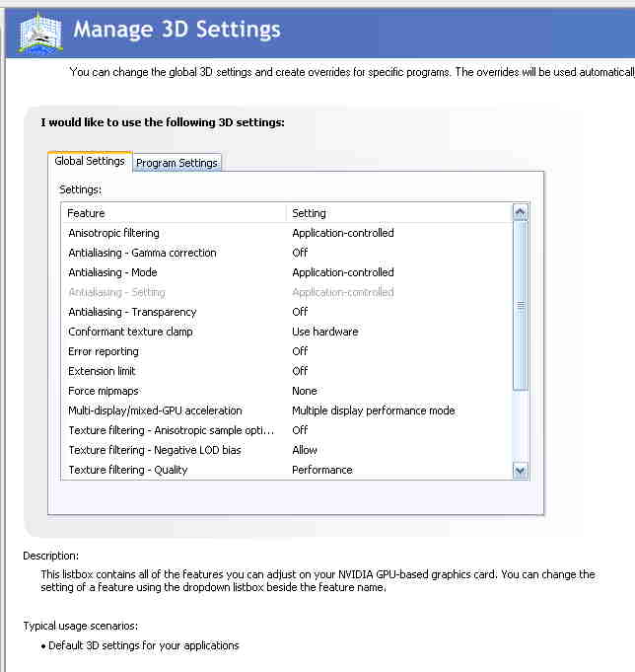Screen dimensions: 635x672
Task: Open Antialiasing - Mode setting value
Action: tap(342, 272)
